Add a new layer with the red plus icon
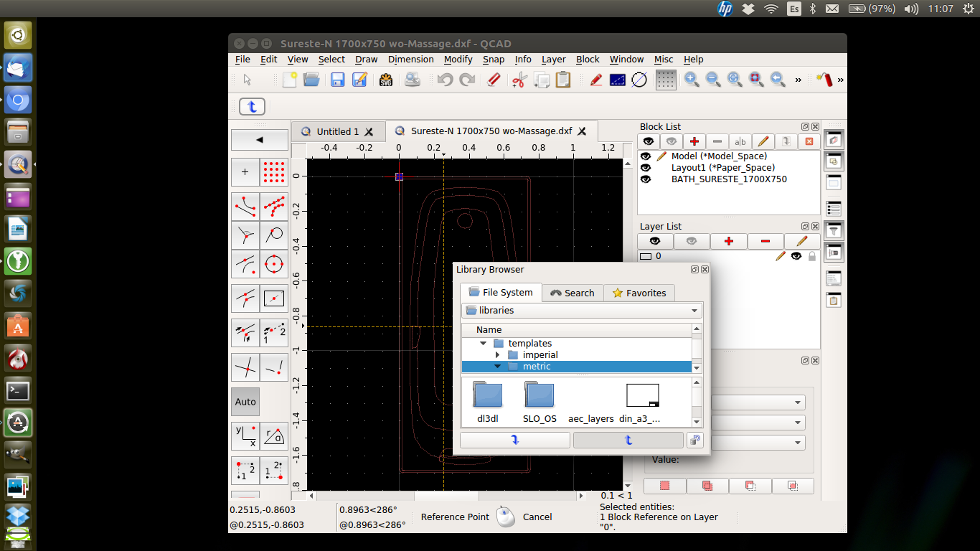 (x=729, y=241)
